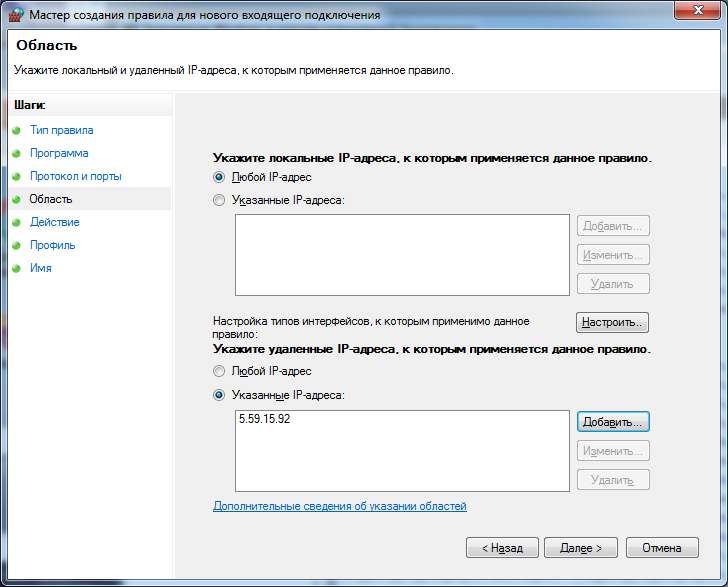Open 'Дополнительные сведения об указании областей' link
728x587 pixels.
339,506
